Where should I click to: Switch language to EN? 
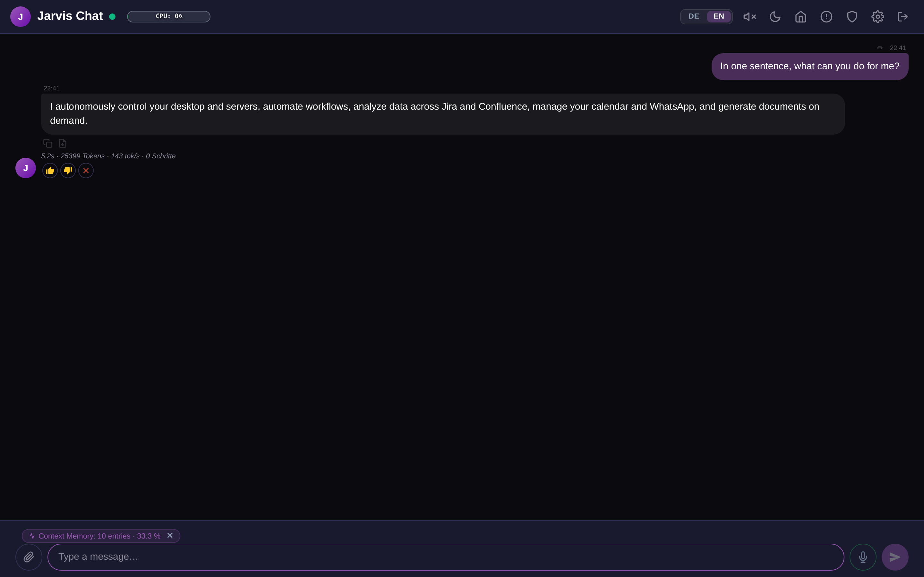pyautogui.click(x=719, y=16)
